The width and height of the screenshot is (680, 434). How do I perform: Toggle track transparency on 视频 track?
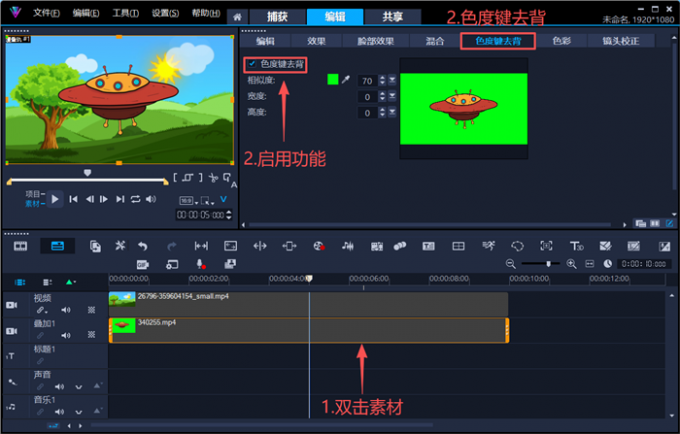point(92,310)
